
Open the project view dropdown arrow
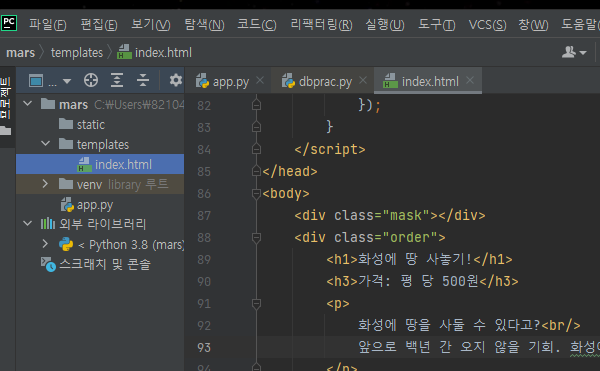tap(67, 81)
